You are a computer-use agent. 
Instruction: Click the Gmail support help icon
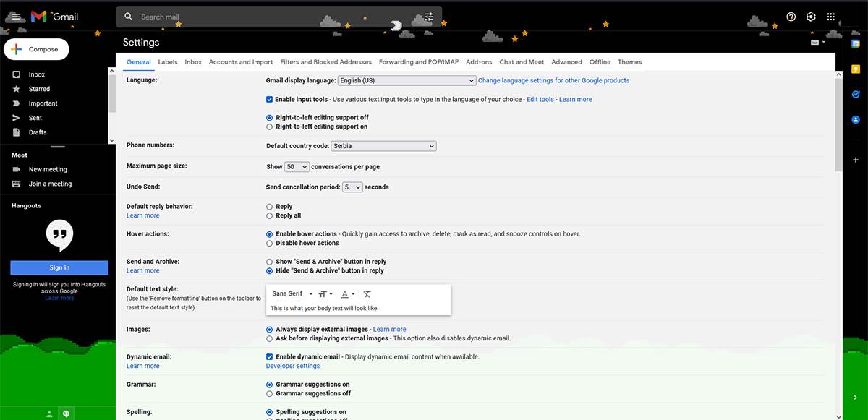(x=791, y=16)
